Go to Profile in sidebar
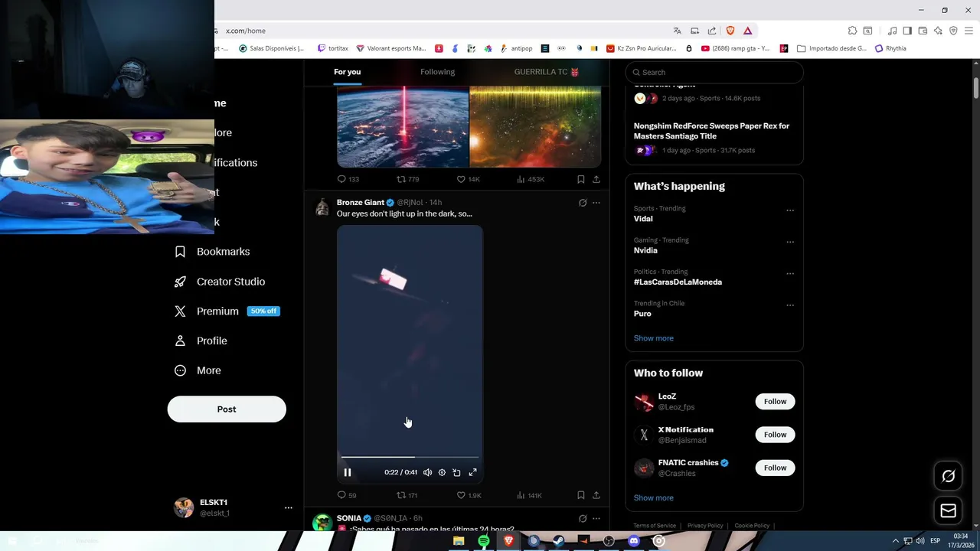Image resolution: width=980 pixels, height=551 pixels. pos(201,341)
